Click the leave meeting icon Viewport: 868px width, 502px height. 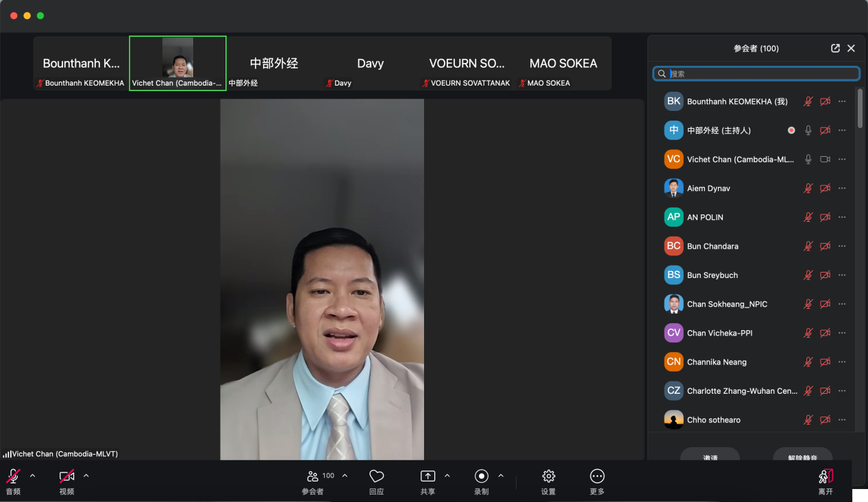tap(826, 477)
